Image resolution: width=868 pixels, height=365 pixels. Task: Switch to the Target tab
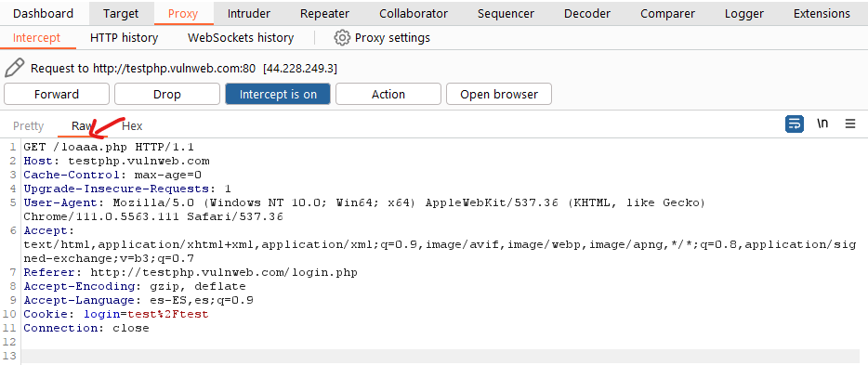121,13
